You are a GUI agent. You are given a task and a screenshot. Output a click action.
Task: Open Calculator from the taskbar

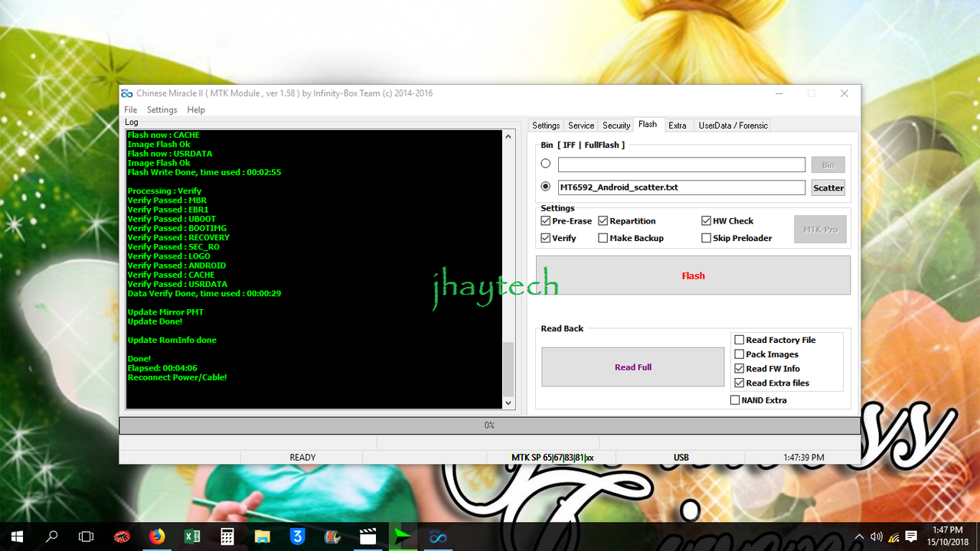(x=227, y=536)
